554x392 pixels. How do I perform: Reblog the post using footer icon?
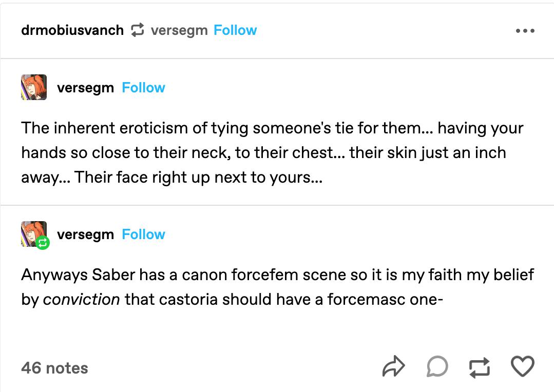[480, 367]
